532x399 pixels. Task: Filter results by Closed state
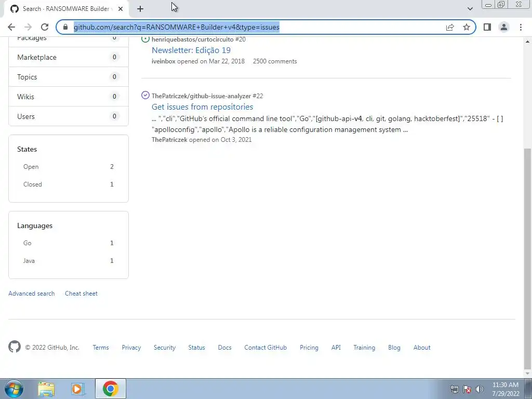(69, 184)
